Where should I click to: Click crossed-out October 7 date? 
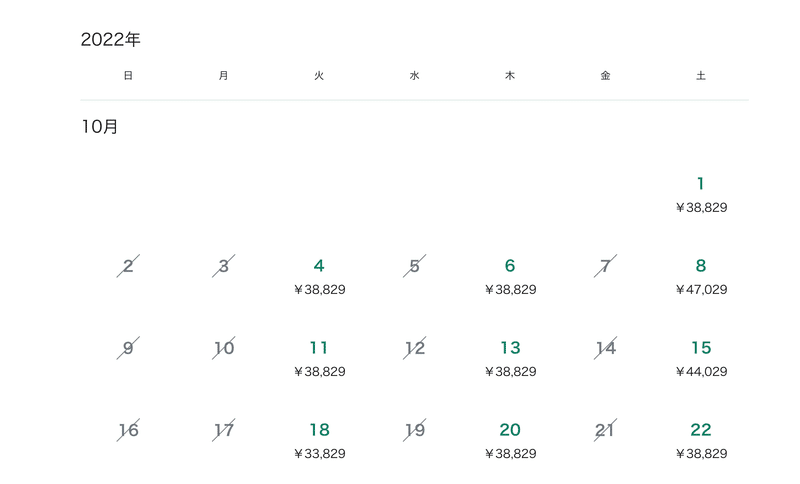(x=605, y=266)
